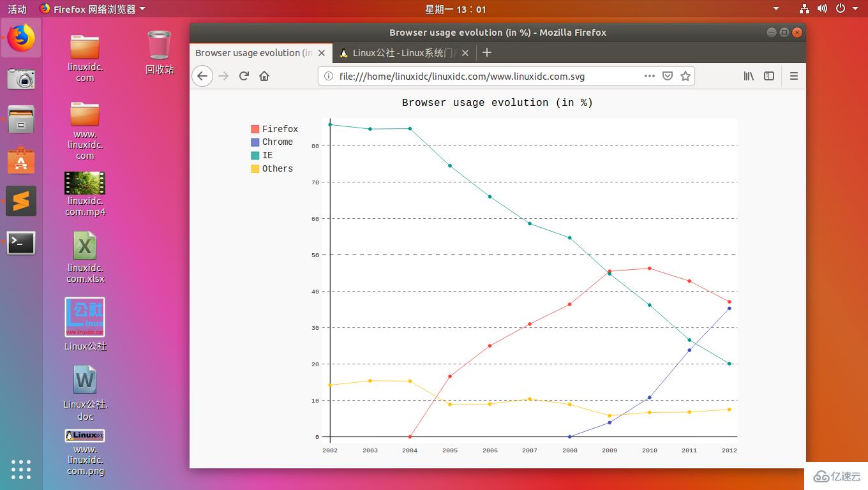Close the Browser usage evolution tab

(x=322, y=53)
